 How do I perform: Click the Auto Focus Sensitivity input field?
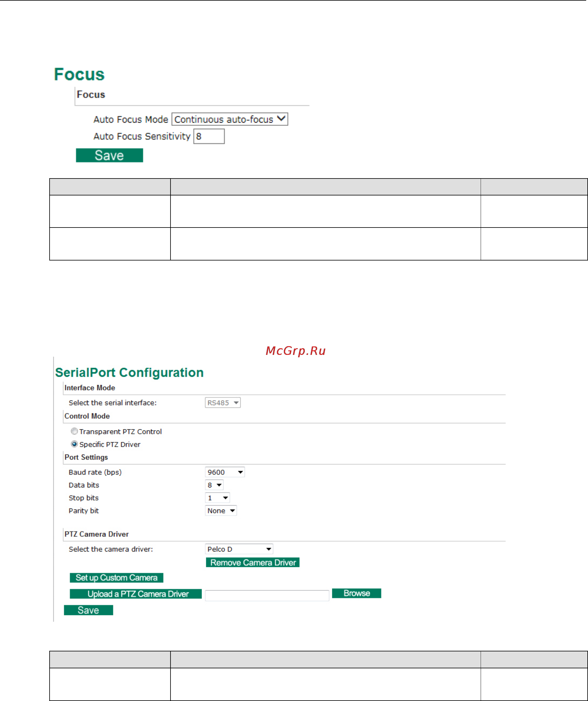(209, 136)
